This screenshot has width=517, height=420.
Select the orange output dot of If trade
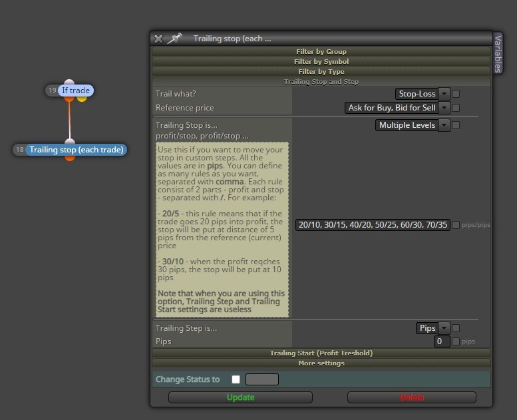(x=69, y=99)
